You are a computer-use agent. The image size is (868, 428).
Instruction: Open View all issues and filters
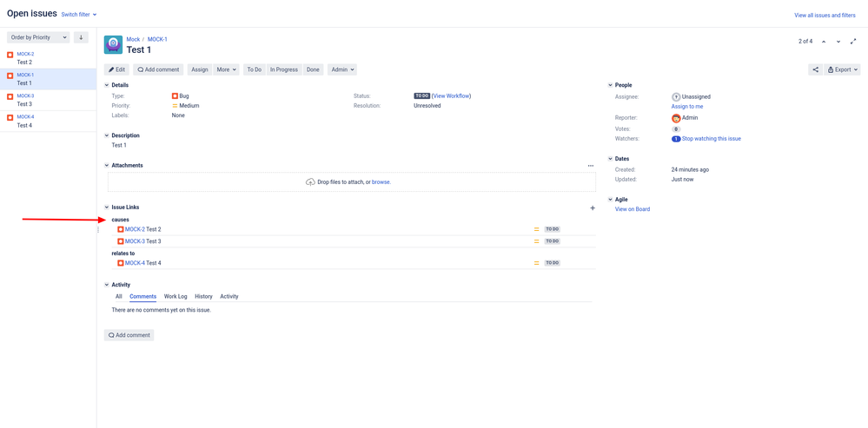pyautogui.click(x=825, y=16)
